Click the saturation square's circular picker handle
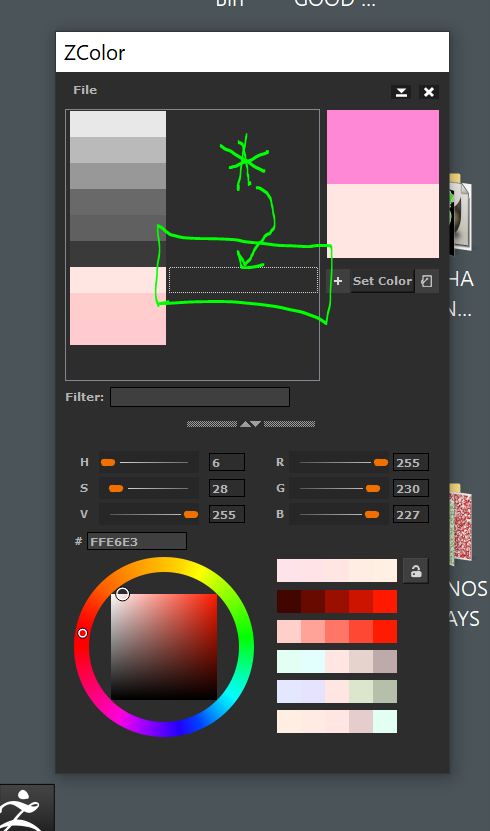This screenshot has height=831, width=490. pyautogui.click(x=122, y=594)
